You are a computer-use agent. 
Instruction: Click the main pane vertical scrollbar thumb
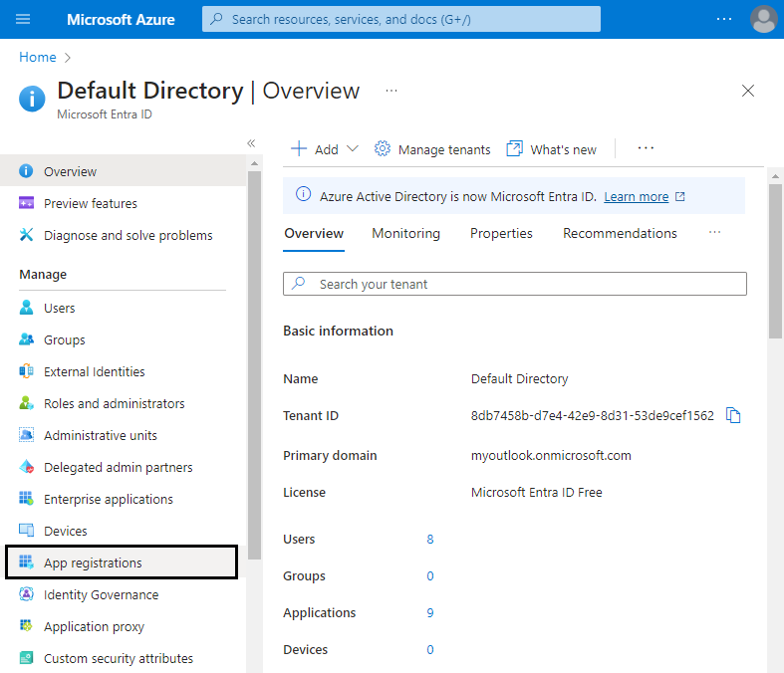point(775,261)
